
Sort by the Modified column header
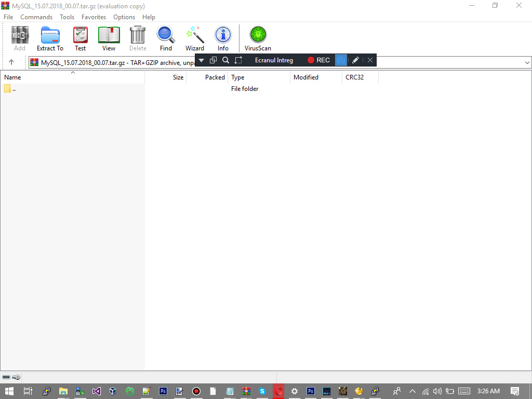click(316, 77)
